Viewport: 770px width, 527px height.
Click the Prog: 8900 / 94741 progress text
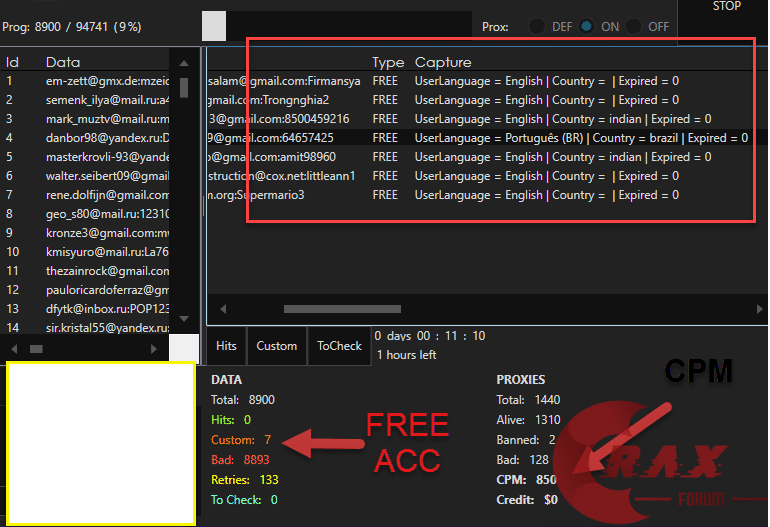(x=72, y=27)
